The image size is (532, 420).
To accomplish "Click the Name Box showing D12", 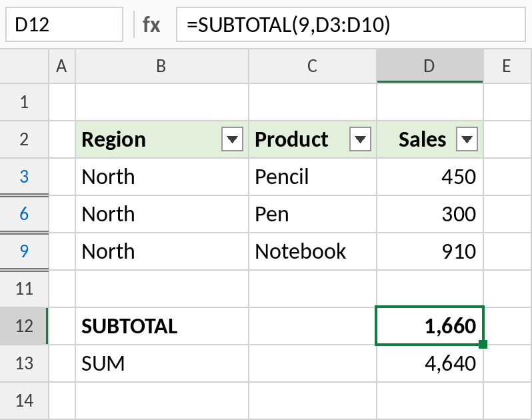I will 64,25.
